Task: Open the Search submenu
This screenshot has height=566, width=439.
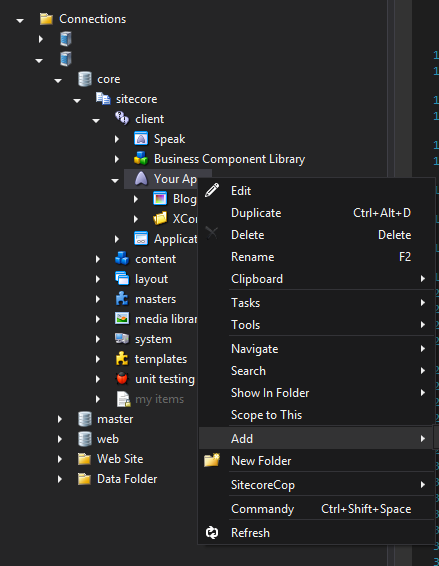Action: tap(316, 371)
